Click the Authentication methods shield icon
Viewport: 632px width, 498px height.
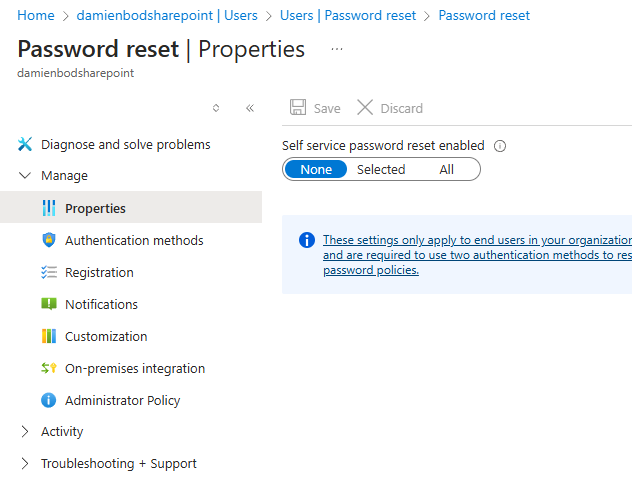coord(49,240)
